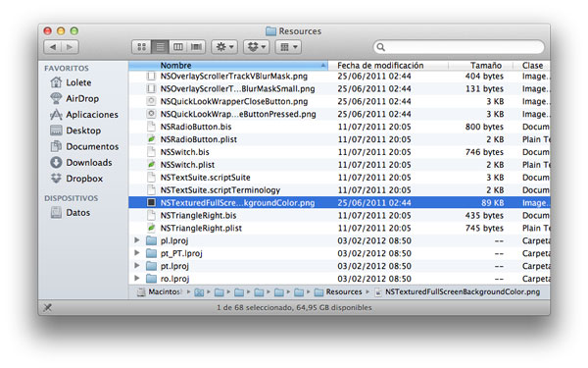Select NSTextSuite.scriptSuite file
Viewport: 588px width, 368px height.
(205, 178)
